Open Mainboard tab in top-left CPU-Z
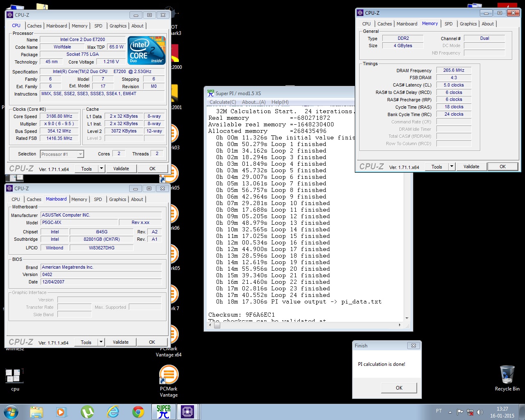Image resolution: width=525 pixels, height=420 pixels. [x=57, y=26]
